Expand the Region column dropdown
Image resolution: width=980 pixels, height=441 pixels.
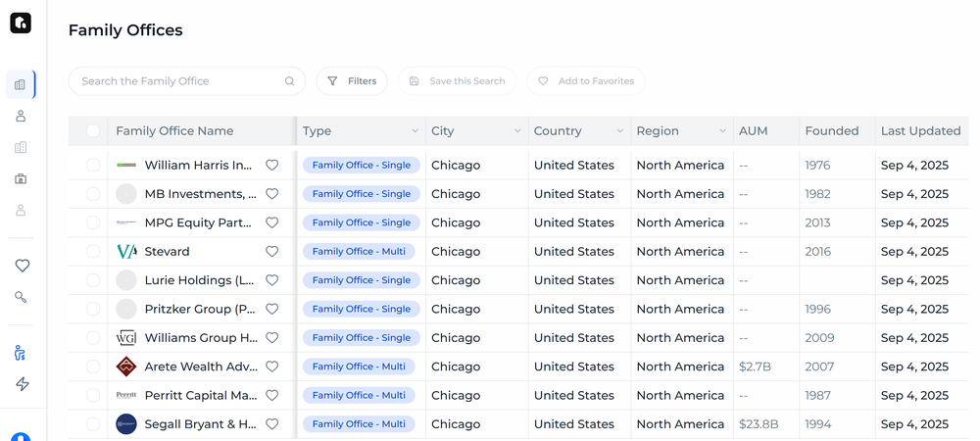722,131
